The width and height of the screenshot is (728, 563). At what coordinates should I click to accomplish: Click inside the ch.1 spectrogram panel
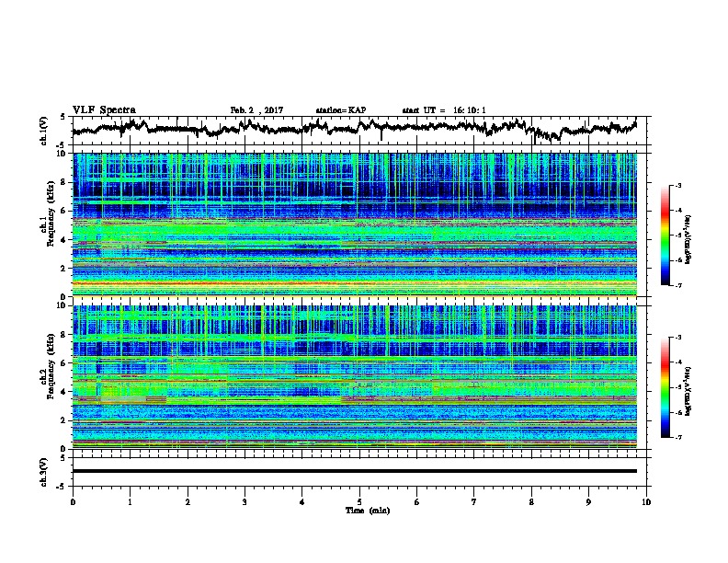click(x=355, y=224)
